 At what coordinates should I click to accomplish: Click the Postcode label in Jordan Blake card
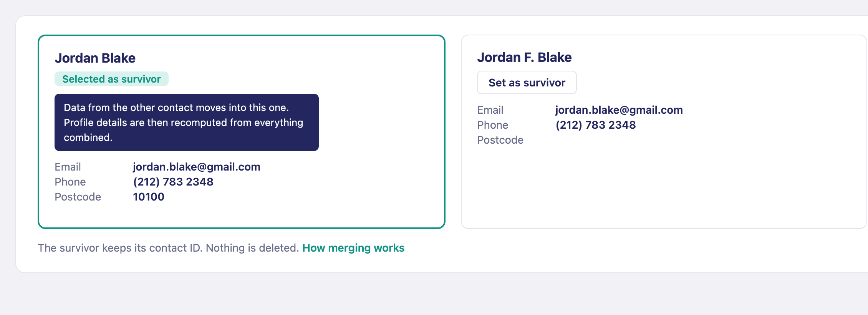(x=78, y=197)
